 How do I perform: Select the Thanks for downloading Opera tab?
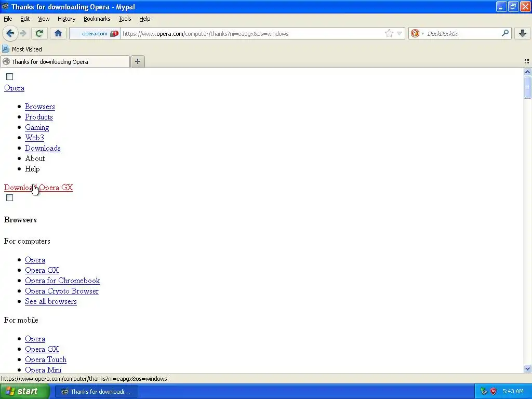pyautogui.click(x=65, y=62)
